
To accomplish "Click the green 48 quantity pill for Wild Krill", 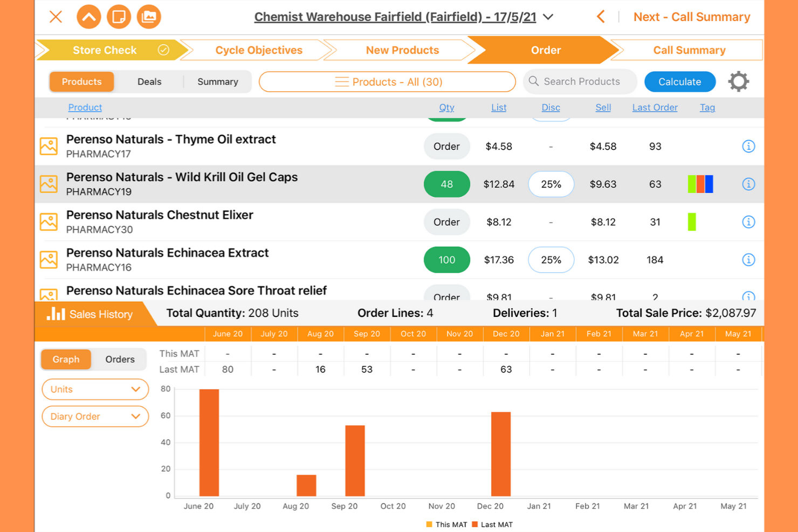I will (446, 184).
